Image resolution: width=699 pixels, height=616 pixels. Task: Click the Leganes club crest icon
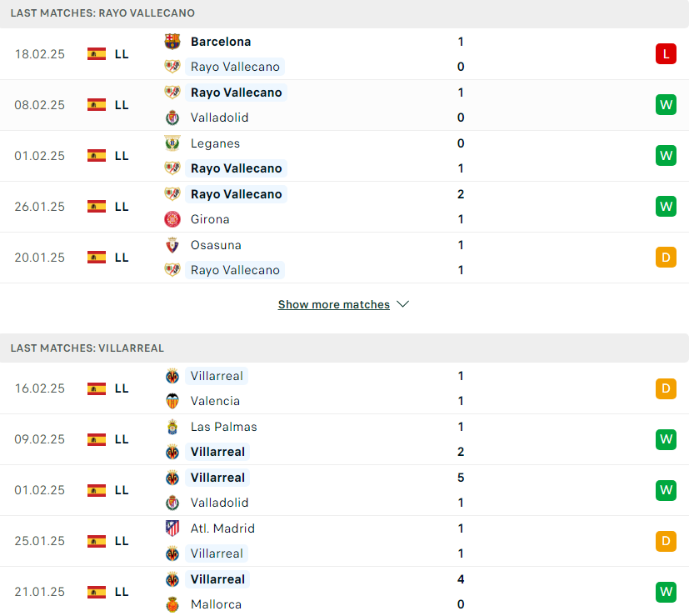[x=172, y=143]
